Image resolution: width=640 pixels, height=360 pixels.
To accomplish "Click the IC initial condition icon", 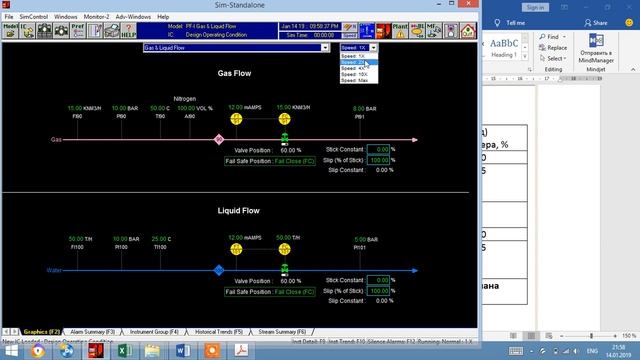I will tap(27, 31).
